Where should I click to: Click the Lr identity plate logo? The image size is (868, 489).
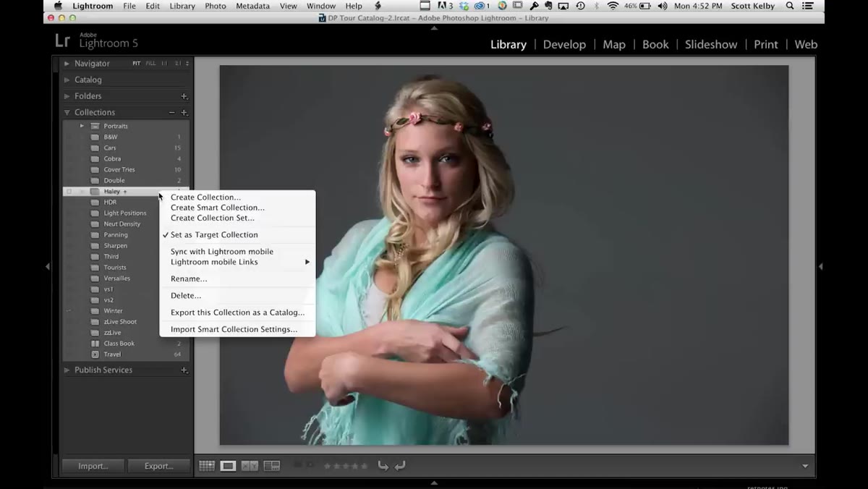(63, 41)
